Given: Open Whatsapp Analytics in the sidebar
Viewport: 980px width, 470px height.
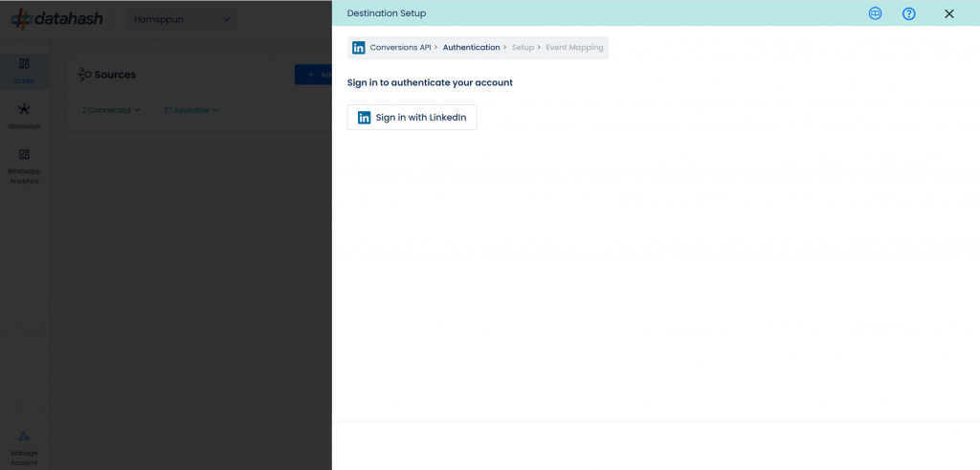Looking at the screenshot, I should 24,167.
